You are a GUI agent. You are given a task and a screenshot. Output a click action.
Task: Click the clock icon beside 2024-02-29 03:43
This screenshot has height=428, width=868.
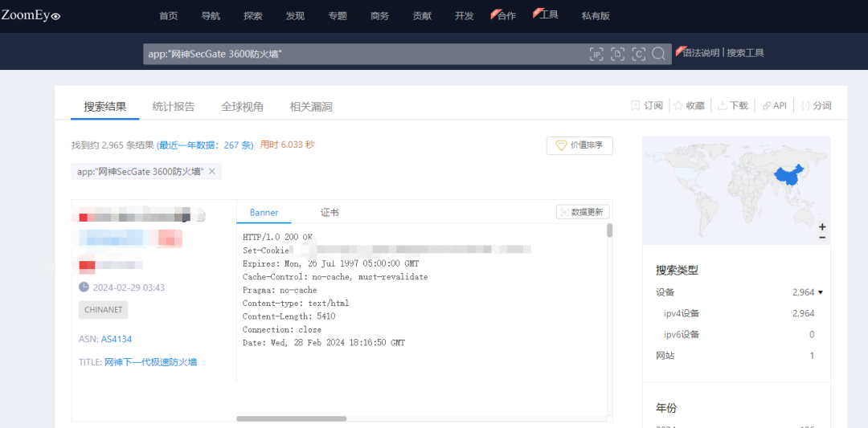point(84,287)
